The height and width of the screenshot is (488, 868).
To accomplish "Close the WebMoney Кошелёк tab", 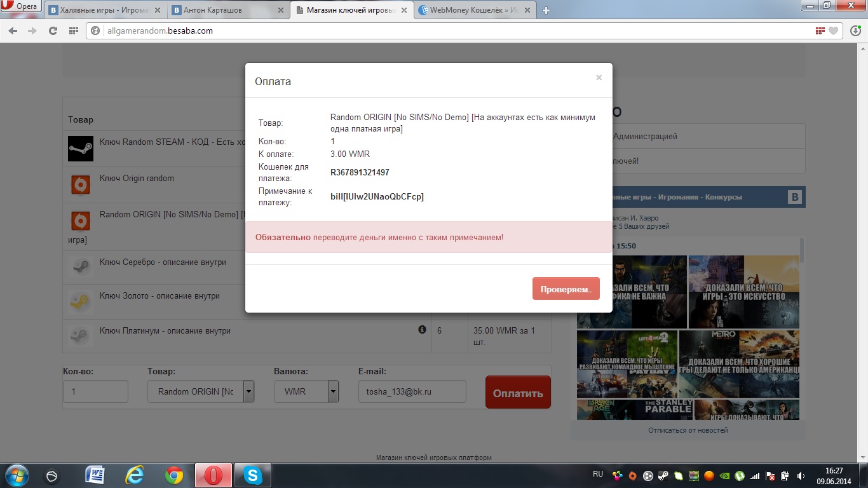I will tap(528, 10).
